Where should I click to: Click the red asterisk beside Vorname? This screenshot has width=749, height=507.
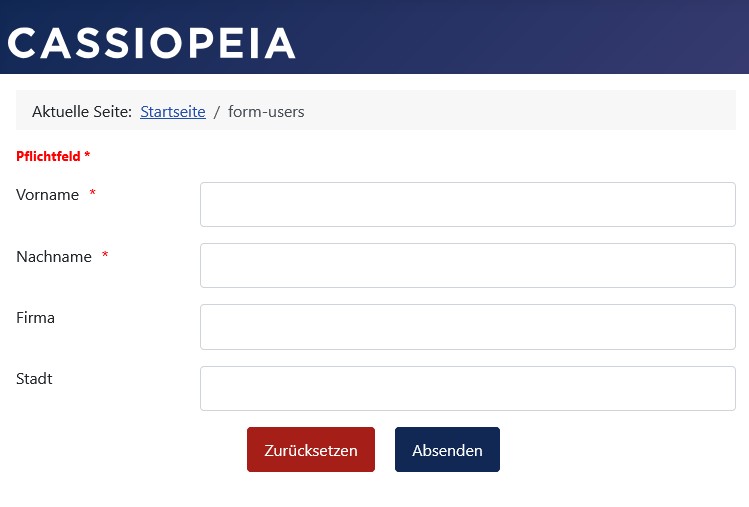tap(93, 195)
